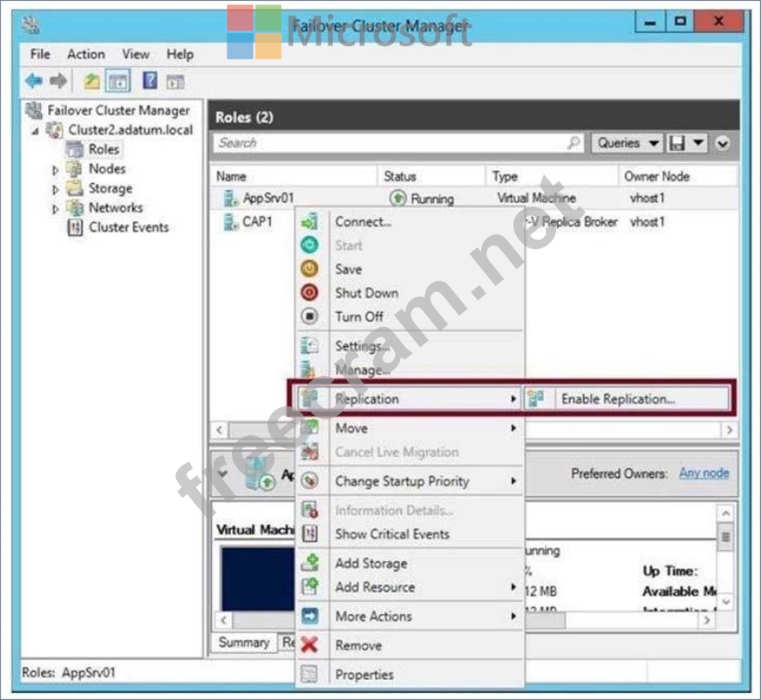Open the Help toolbar icon

coord(149,80)
